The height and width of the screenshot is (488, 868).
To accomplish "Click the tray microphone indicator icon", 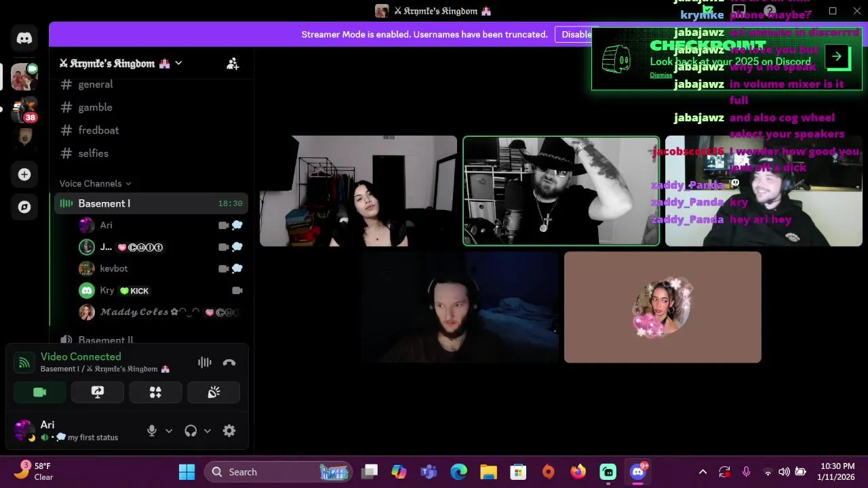I will pyautogui.click(x=746, y=472).
